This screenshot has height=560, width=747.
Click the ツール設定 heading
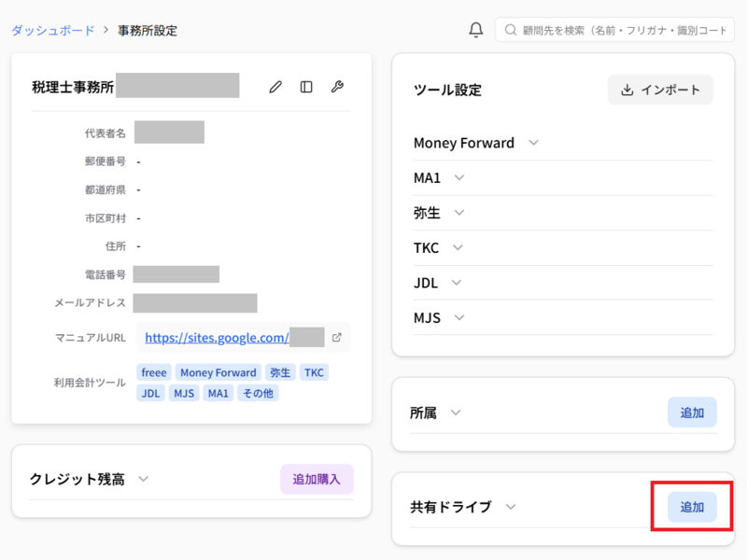coord(447,90)
